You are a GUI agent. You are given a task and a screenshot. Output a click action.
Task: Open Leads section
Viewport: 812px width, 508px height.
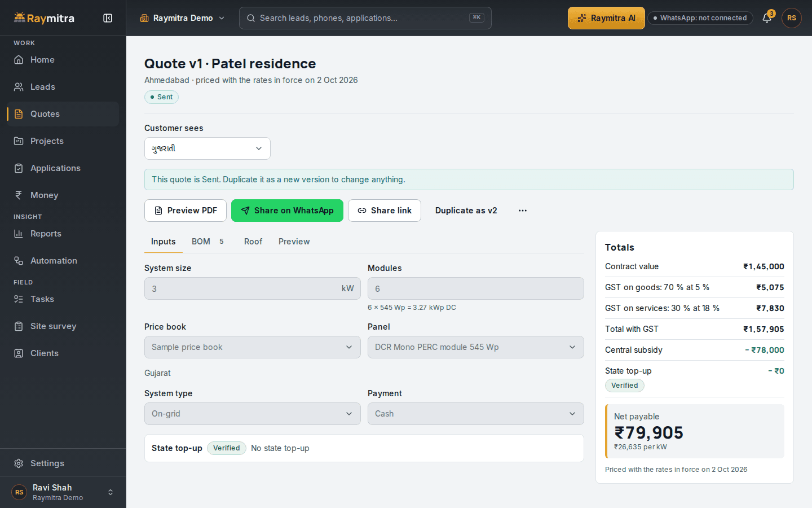63,87
